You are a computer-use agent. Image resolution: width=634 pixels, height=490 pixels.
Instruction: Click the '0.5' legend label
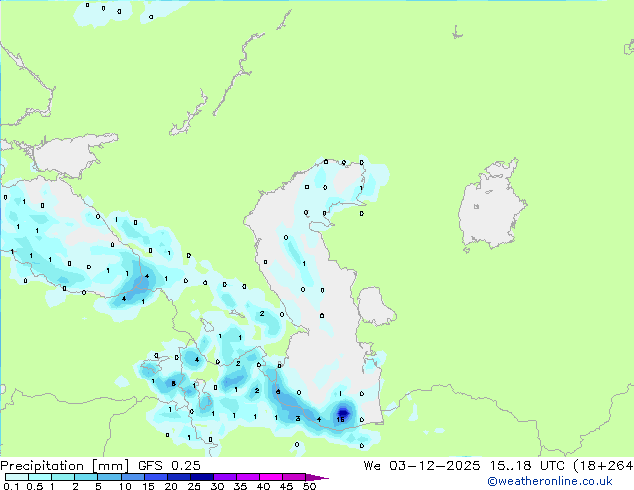pos(35,486)
